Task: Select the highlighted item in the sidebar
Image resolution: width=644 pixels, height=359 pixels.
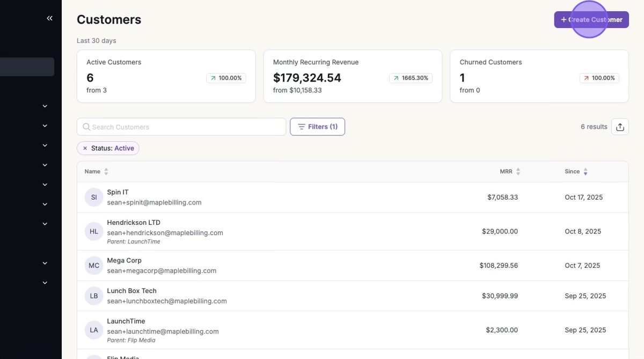Action: (27, 67)
